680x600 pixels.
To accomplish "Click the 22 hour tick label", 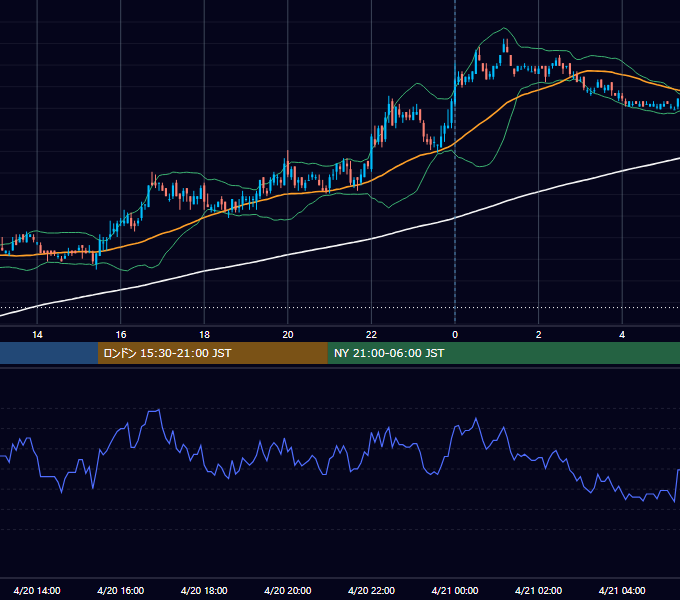I will (x=371, y=335).
